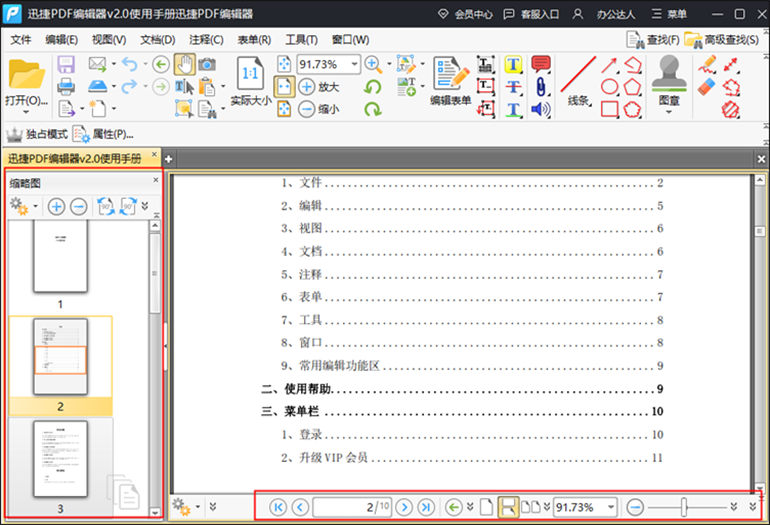
Task: Expand the toolbar zoom percentage dropdown
Action: [x=354, y=64]
